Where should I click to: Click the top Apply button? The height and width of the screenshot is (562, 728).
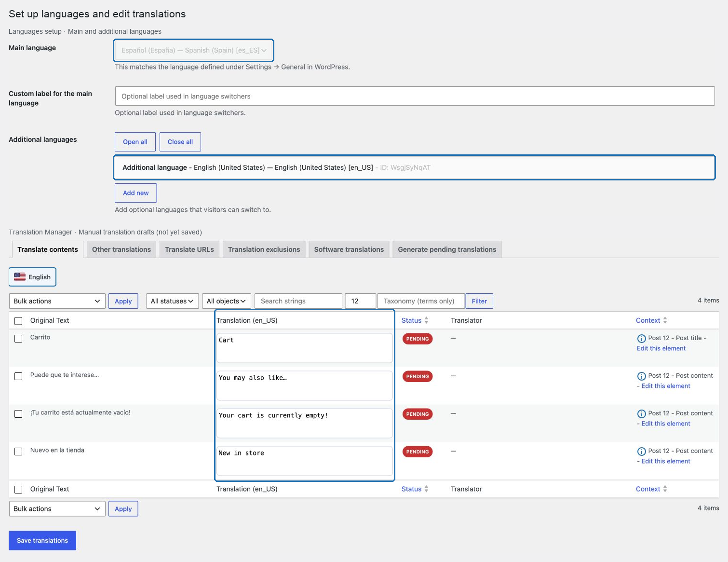pyautogui.click(x=123, y=301)
